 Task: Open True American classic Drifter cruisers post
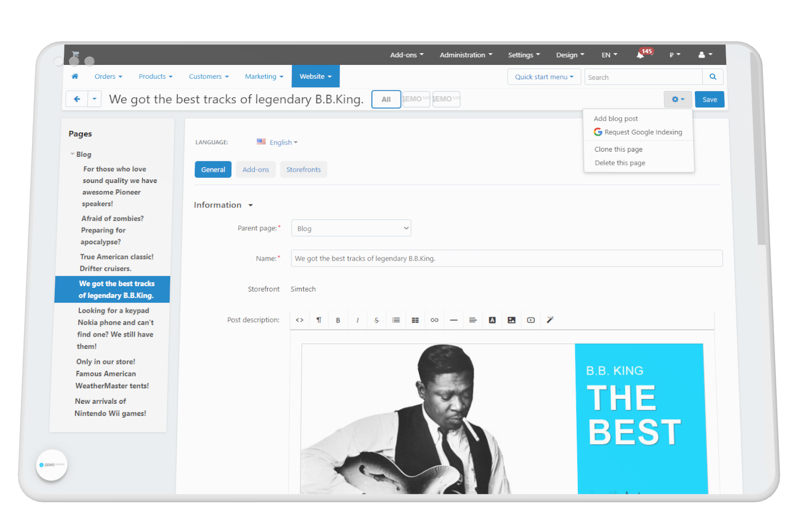(117, 263)
